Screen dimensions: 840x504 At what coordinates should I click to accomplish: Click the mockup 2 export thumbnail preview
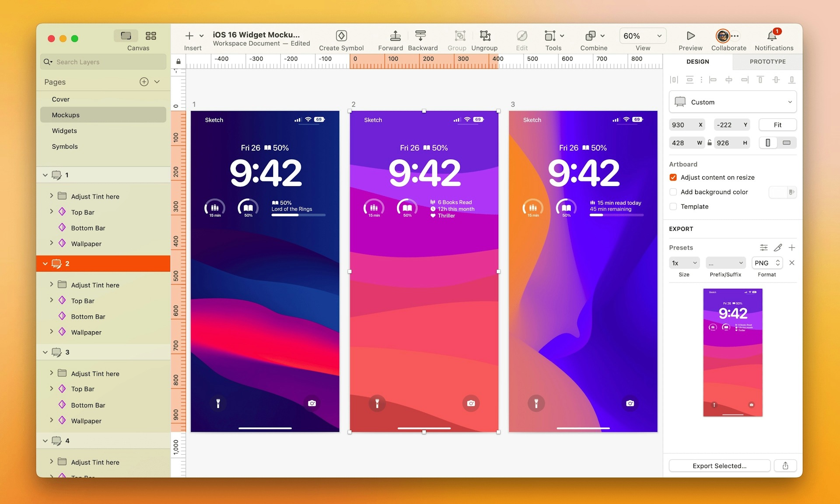pyautogui.click(x=733, y=352)
